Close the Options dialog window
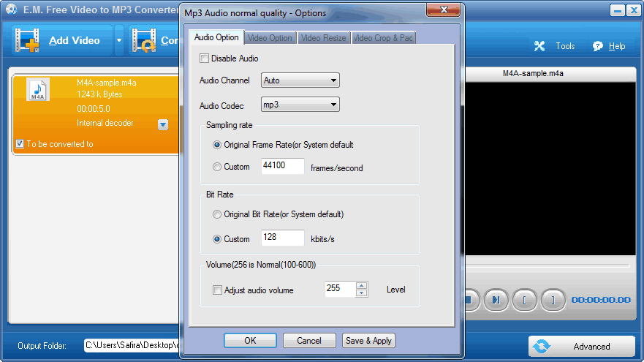 443,10
